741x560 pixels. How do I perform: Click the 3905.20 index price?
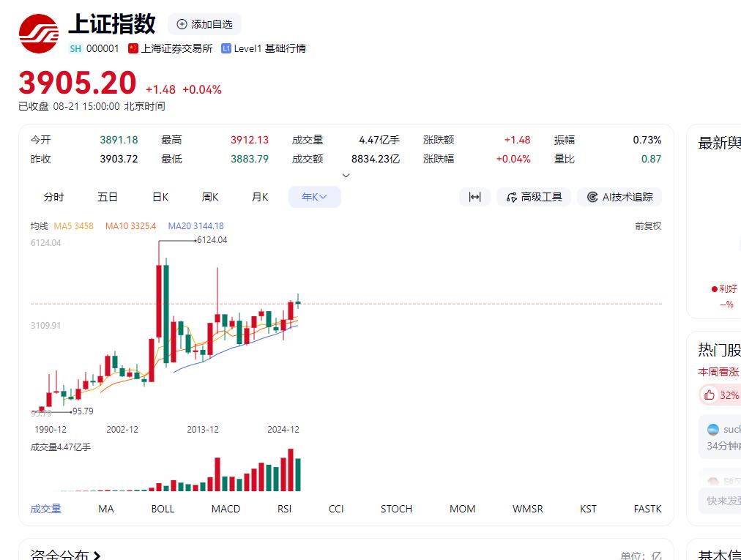(x=78, y=83)
